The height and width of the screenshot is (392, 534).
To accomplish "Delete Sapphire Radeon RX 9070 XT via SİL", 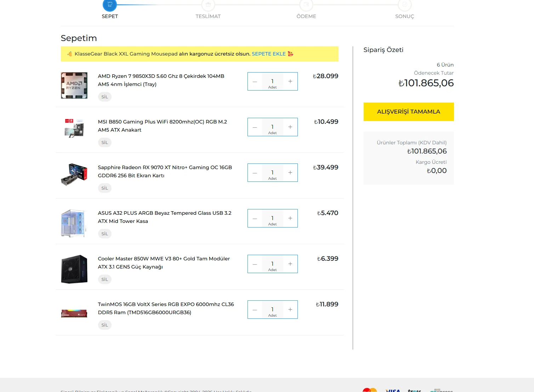I will tap(105, 188).
